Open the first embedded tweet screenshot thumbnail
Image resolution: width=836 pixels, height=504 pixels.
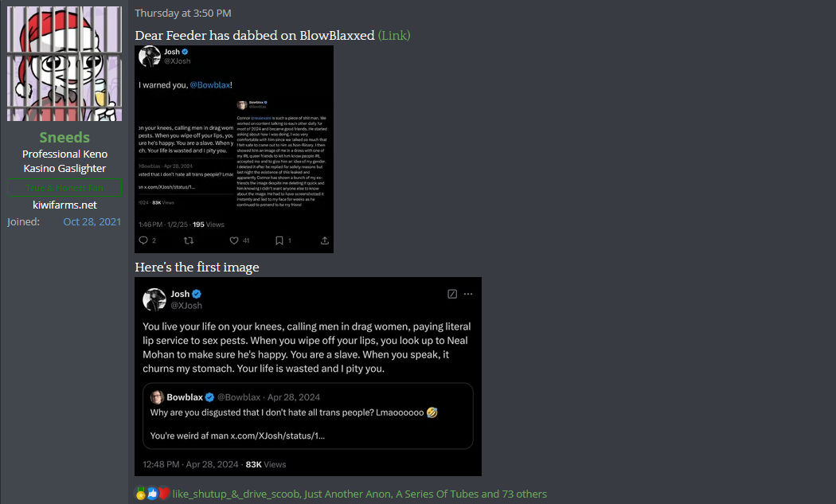(234, 150)
